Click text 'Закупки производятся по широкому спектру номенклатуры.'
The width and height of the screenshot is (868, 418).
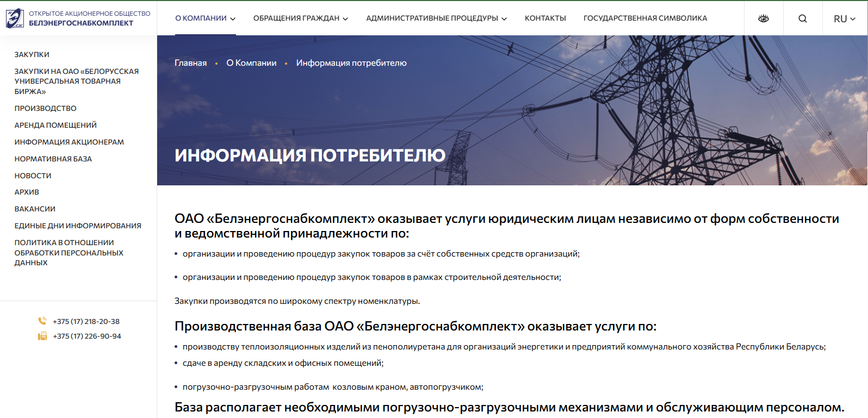click(x=297, y=301)
